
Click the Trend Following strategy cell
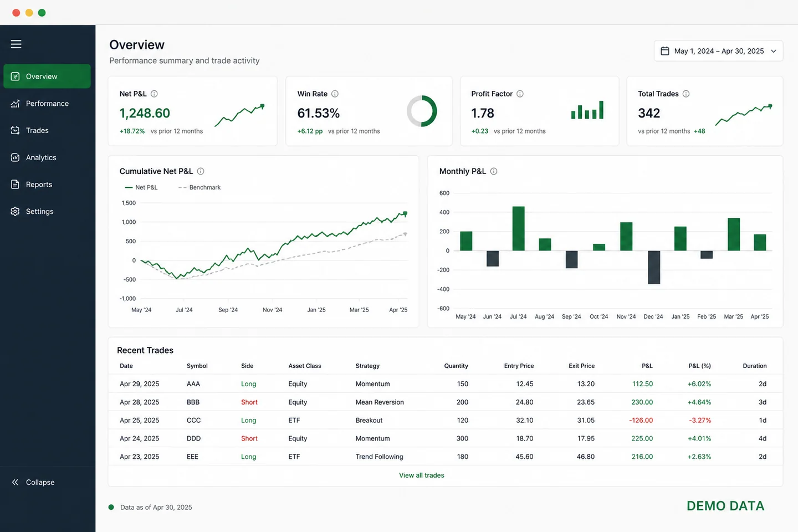coord(379,457)
